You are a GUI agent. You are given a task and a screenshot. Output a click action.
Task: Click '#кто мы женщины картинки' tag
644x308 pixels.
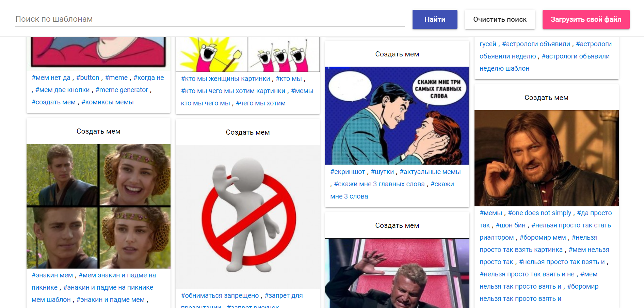tap(225, 79)
